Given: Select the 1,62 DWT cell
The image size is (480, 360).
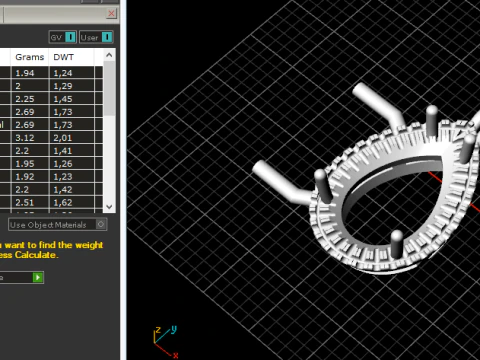Looking at the screenshot, I should point(72,203).
